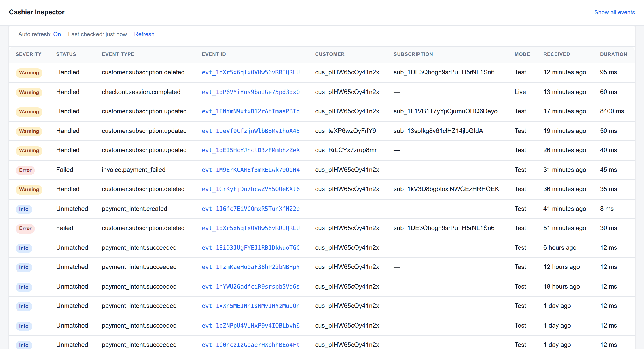Select the payment_intent.created event type

[134, 209]
